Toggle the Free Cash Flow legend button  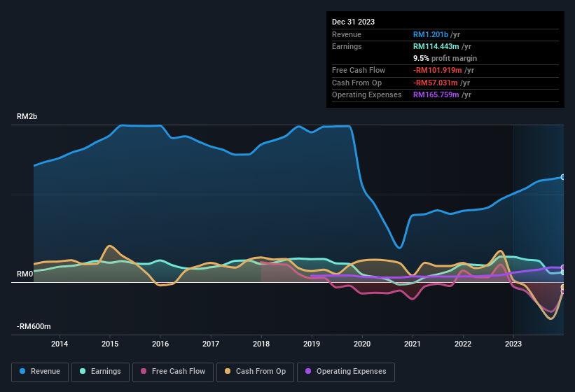pos(173,372)
